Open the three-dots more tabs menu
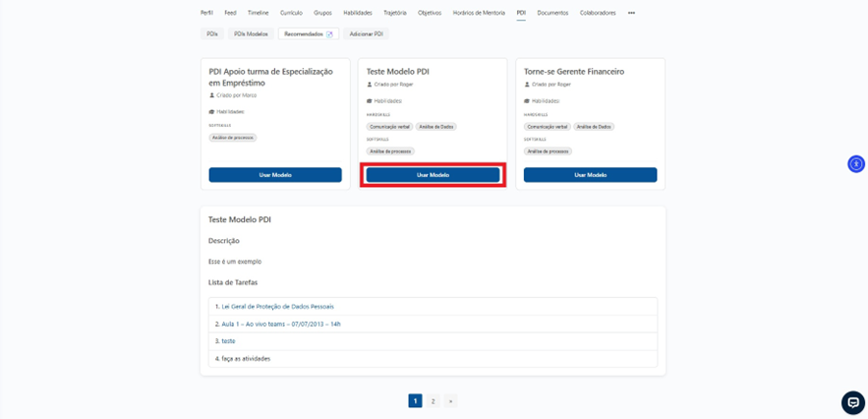868x419 pixels. (631, 13)
